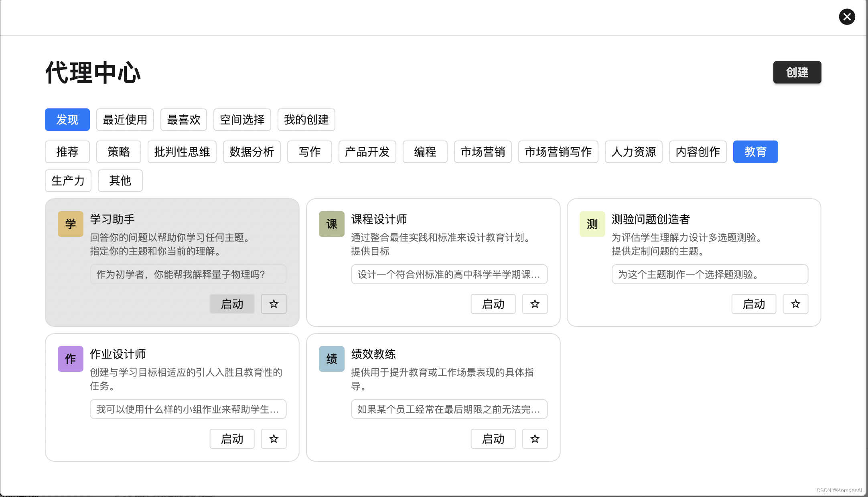868x497 pixels.
Task: Launch 课程设计师 with its 启动 button
Action: tap(493, 304)
